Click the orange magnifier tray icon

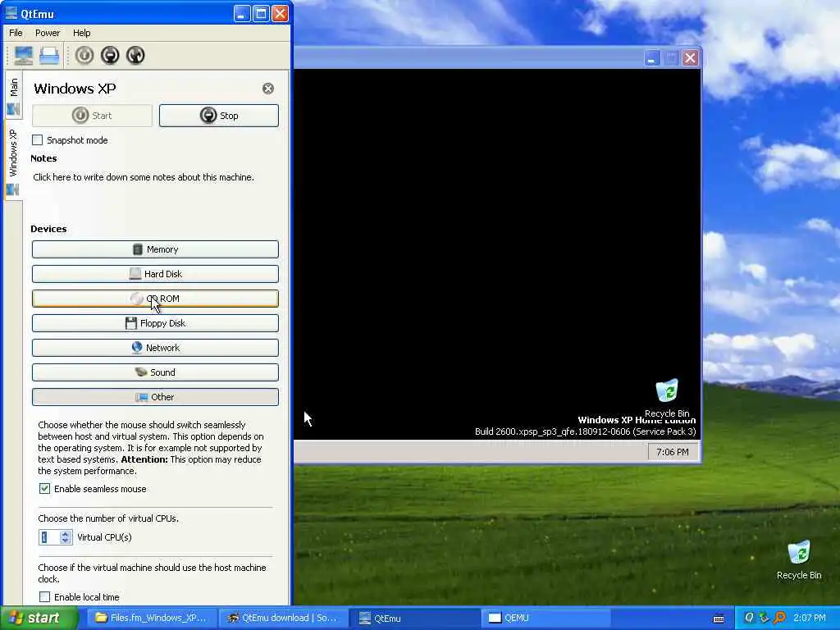[779, 619]
